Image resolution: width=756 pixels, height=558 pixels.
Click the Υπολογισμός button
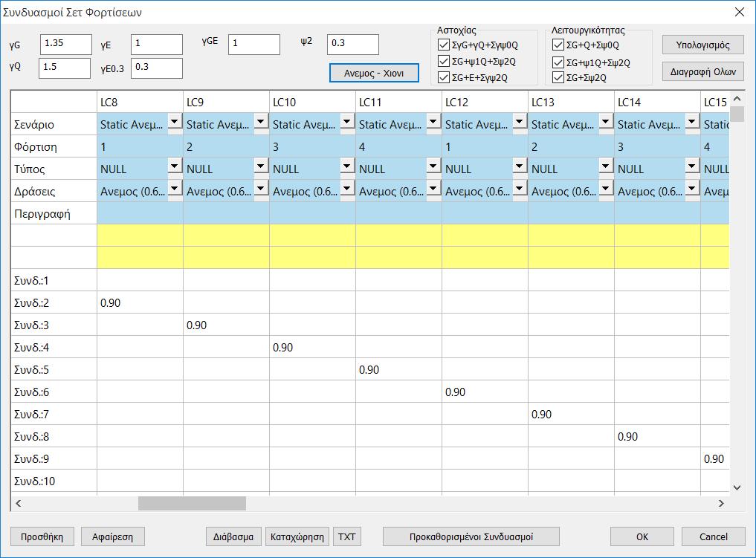click(703, 45)
